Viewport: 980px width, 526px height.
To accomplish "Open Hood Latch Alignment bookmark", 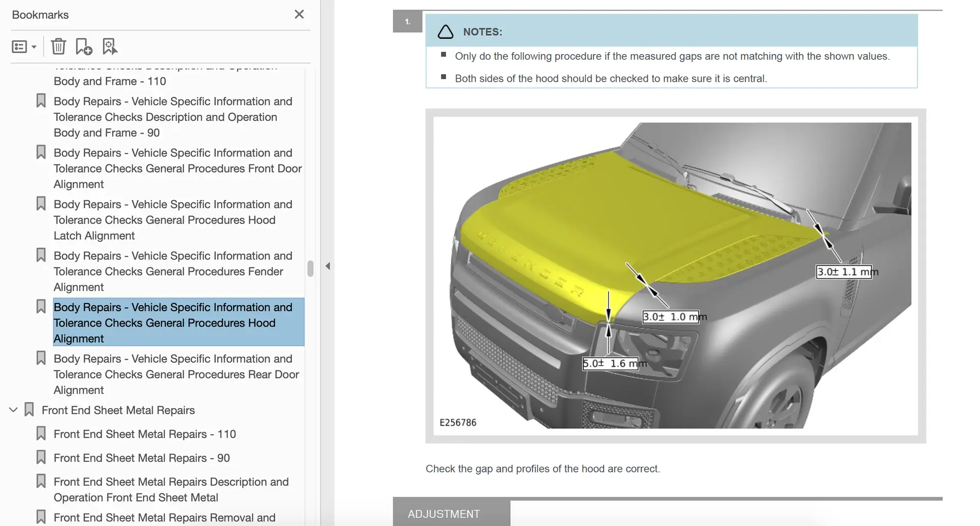I will 173,220.
